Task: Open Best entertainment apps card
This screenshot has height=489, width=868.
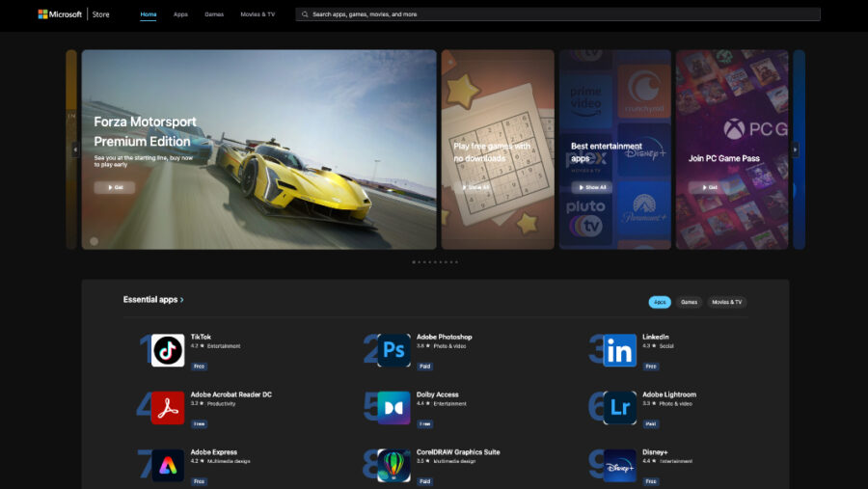Action: [x=615, y=149]
